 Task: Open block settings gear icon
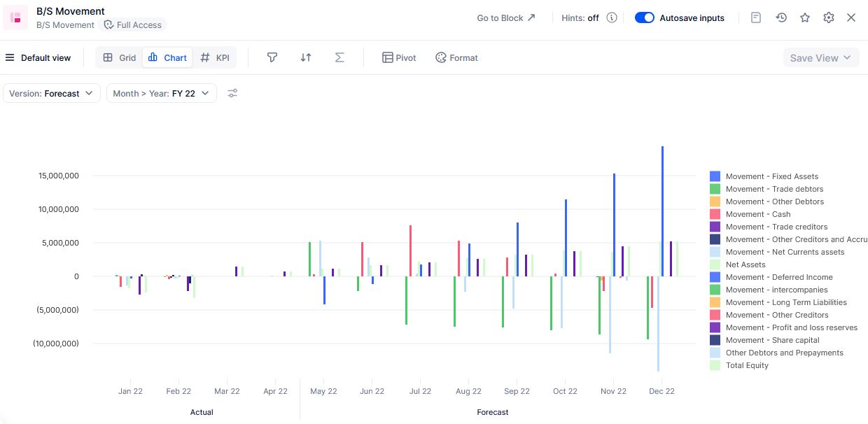pyautogui.click(x=829, y=17)
